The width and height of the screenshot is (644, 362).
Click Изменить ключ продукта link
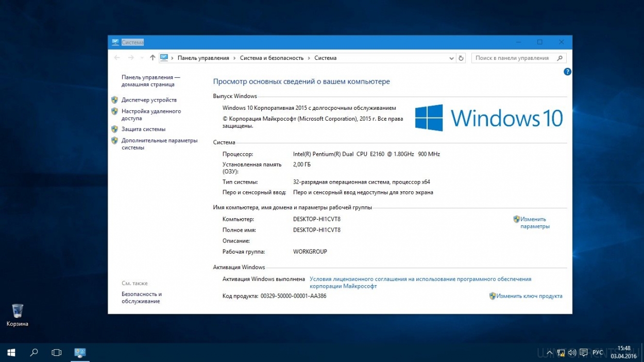[530, 296]
